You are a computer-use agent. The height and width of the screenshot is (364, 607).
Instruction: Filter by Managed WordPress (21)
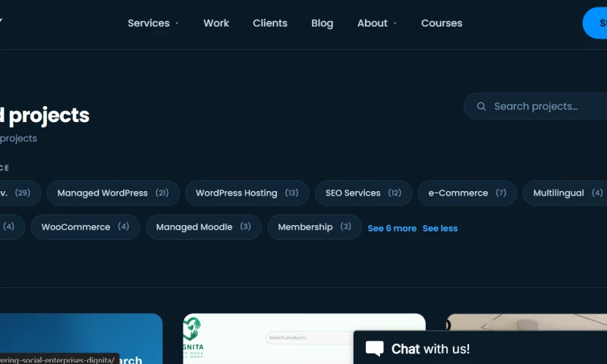[113, 193]
